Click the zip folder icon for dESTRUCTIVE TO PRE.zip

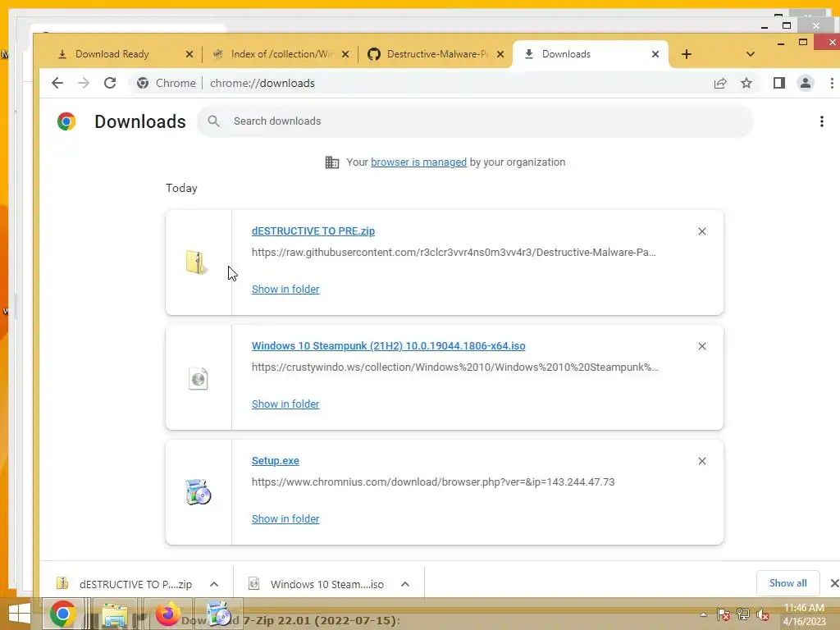[x=197, y=262]
